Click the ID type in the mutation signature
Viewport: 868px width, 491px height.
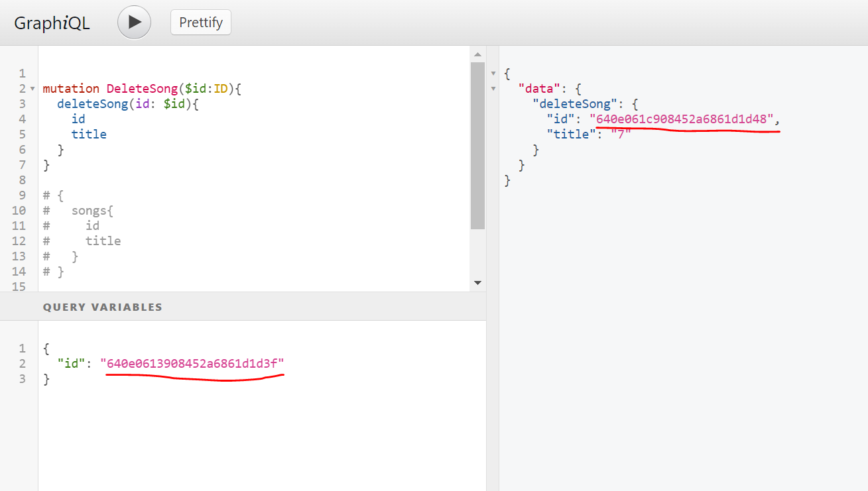coord(221,88)
